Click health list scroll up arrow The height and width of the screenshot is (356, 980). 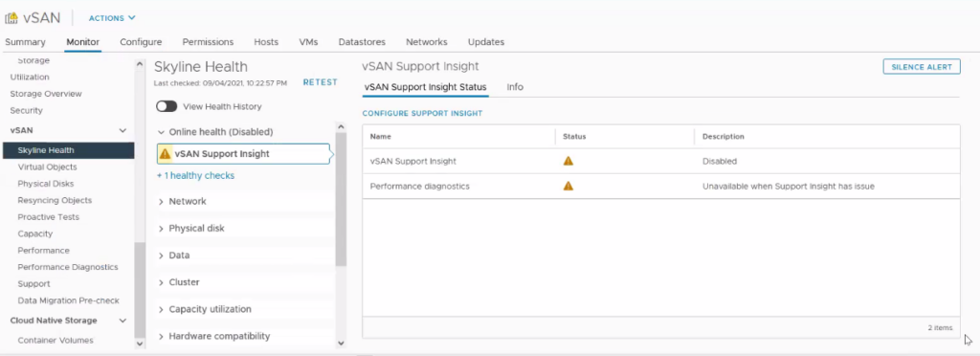(341, 126)
